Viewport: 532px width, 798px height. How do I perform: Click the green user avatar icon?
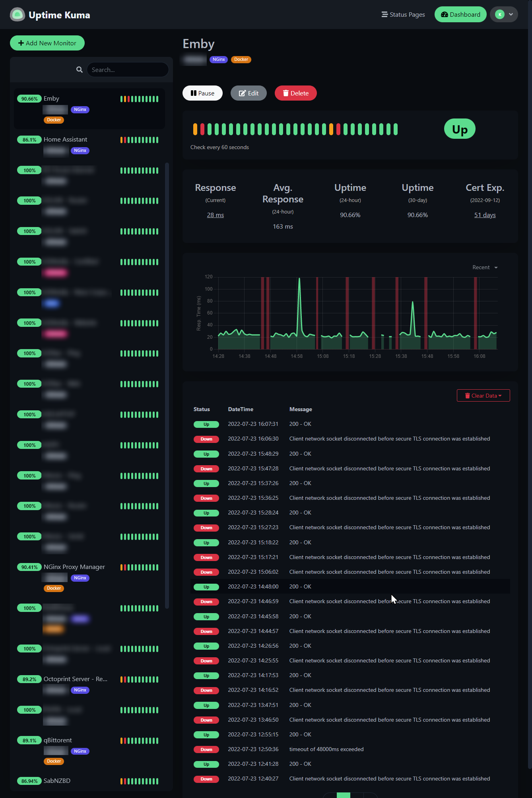coord(500,15)
